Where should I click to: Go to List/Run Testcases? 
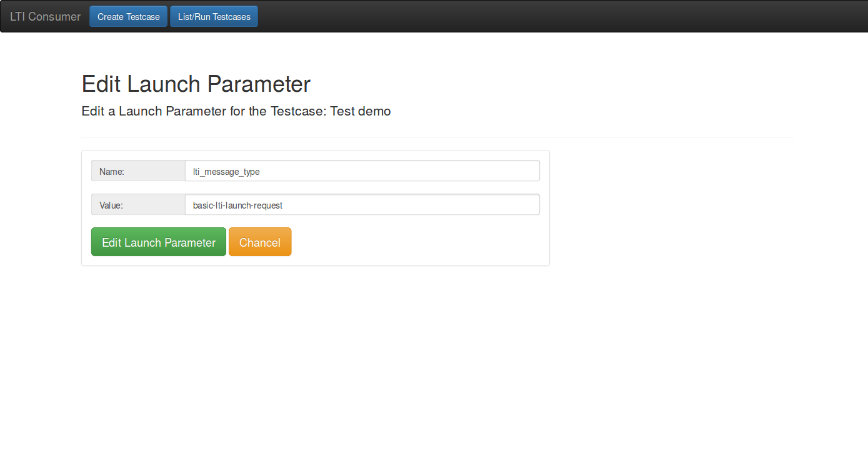[x=214, y=17]
